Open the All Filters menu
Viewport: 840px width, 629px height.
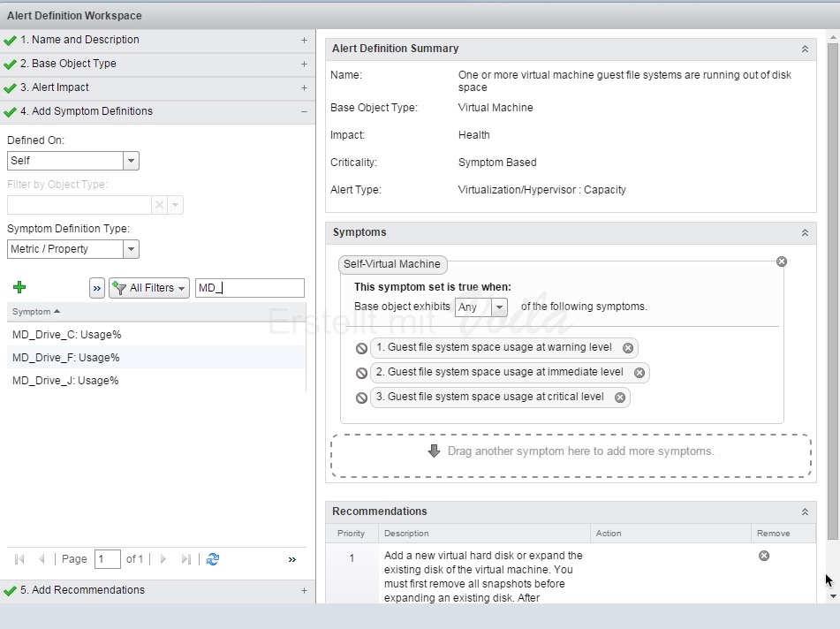[x=149, y=288]
